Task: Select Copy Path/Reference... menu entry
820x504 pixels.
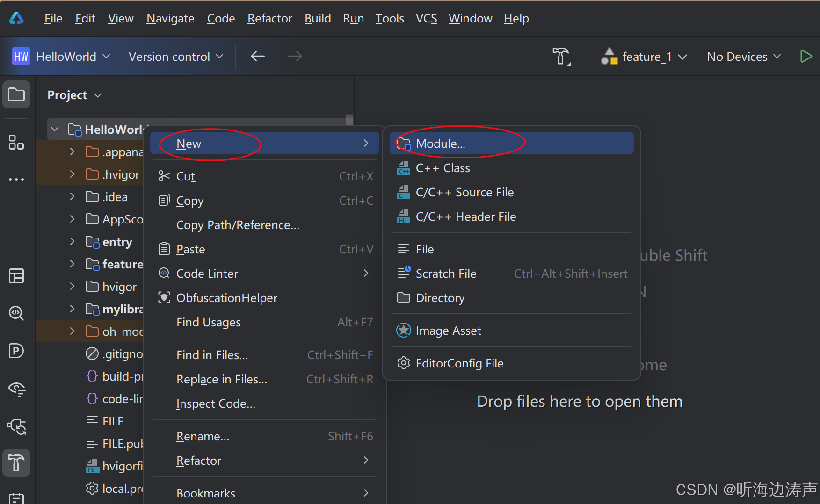Action: [x=265, y=225]
